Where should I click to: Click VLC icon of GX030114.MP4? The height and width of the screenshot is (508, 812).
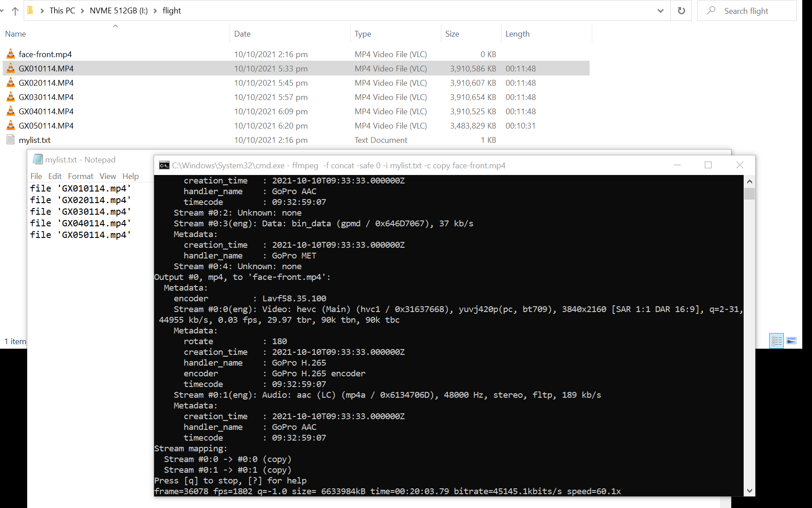click(x=11, y=97)
